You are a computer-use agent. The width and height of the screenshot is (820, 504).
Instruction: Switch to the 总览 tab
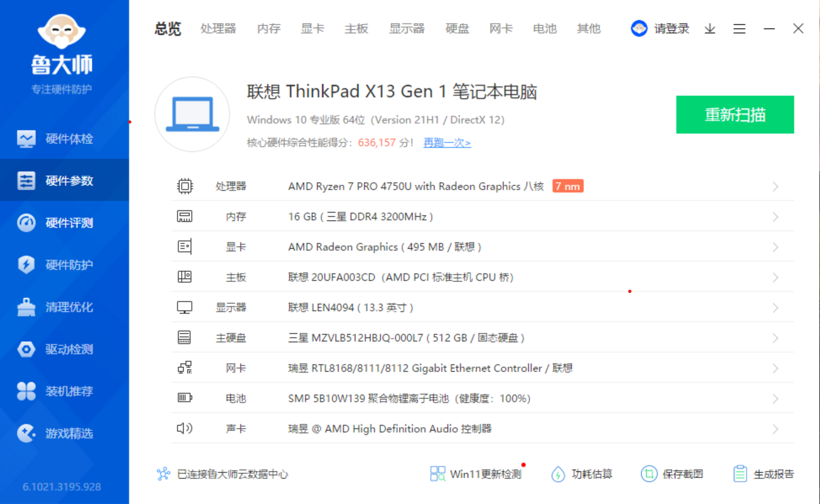point(168,29)
